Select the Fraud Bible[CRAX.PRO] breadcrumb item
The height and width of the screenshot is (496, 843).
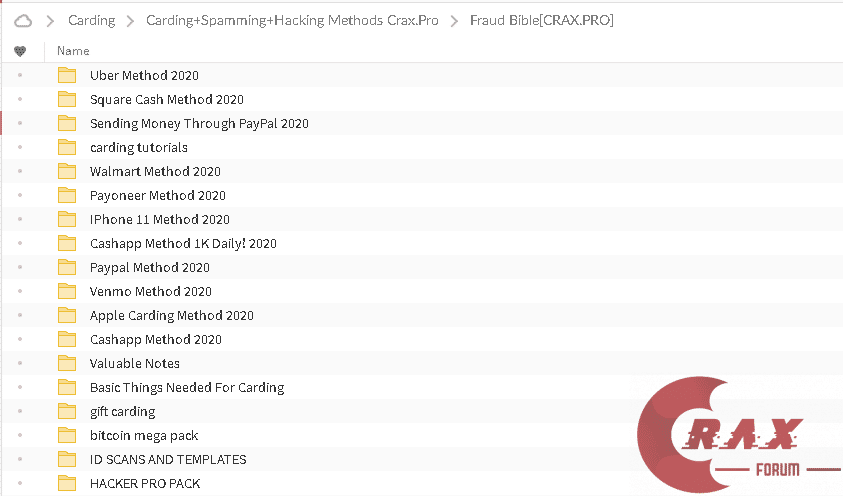pos(541,20)
